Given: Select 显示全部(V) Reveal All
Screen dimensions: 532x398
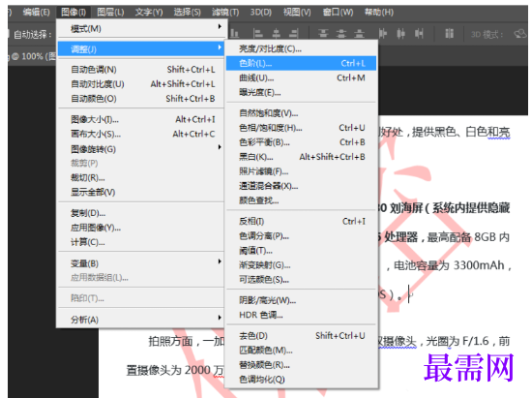Looking at the screenshot, I should pyautogui.click(x=140, y=192).
